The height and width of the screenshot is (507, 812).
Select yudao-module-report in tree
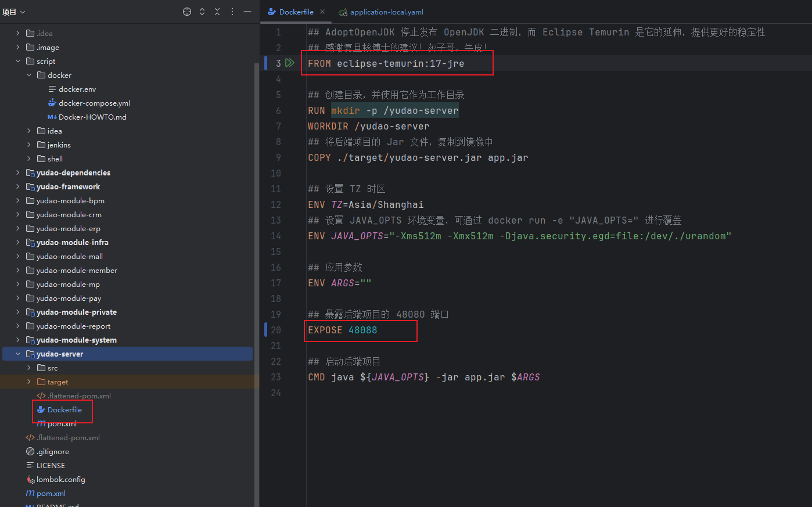tap(73, 326)
